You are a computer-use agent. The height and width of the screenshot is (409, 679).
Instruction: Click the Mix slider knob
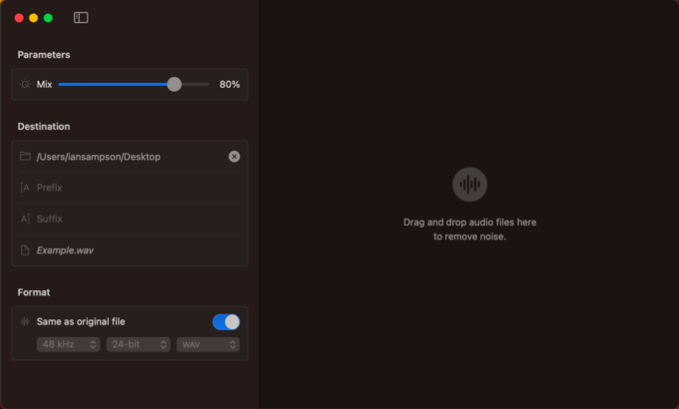tap(174, 85)
